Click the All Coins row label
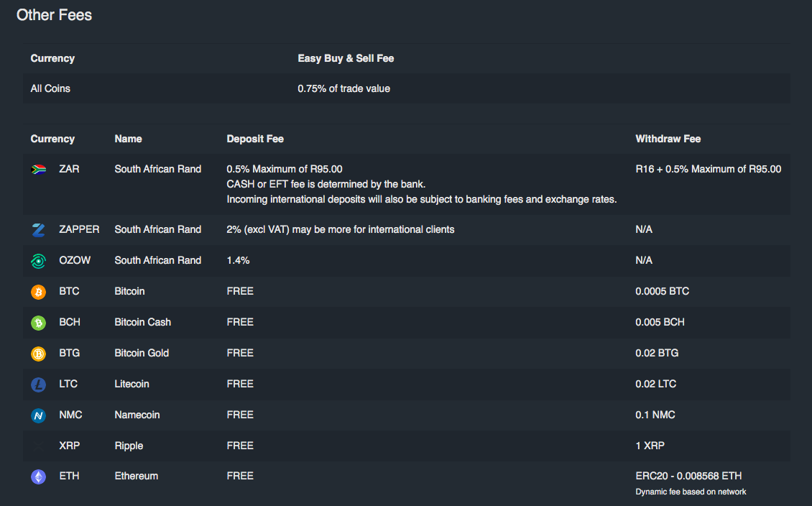The height and width of the screenshot is (506, 812). [50, 88]
